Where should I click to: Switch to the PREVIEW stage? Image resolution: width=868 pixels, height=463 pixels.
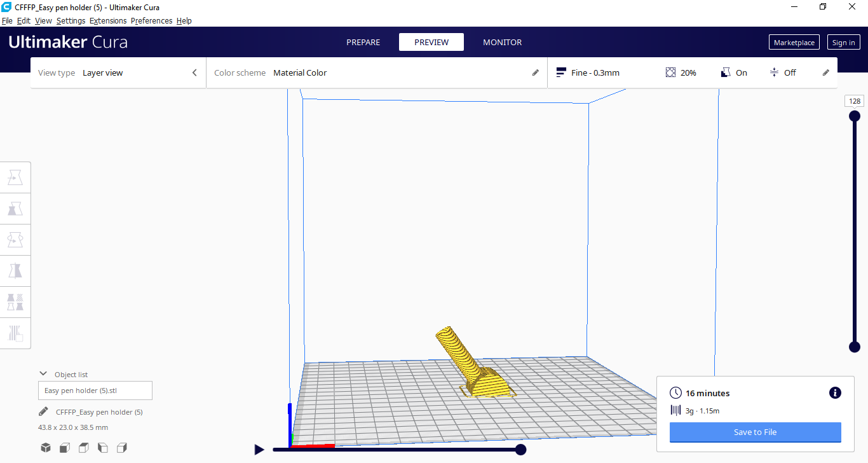click(431, 42)
